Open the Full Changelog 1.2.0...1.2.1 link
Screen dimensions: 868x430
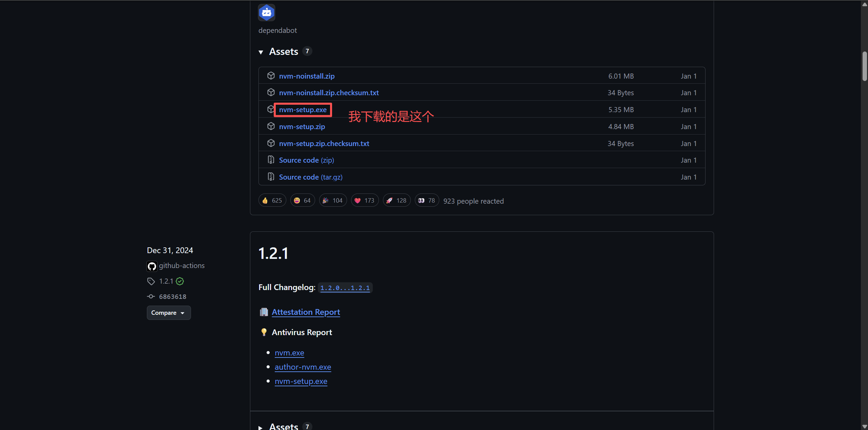[x=345, y=288]
